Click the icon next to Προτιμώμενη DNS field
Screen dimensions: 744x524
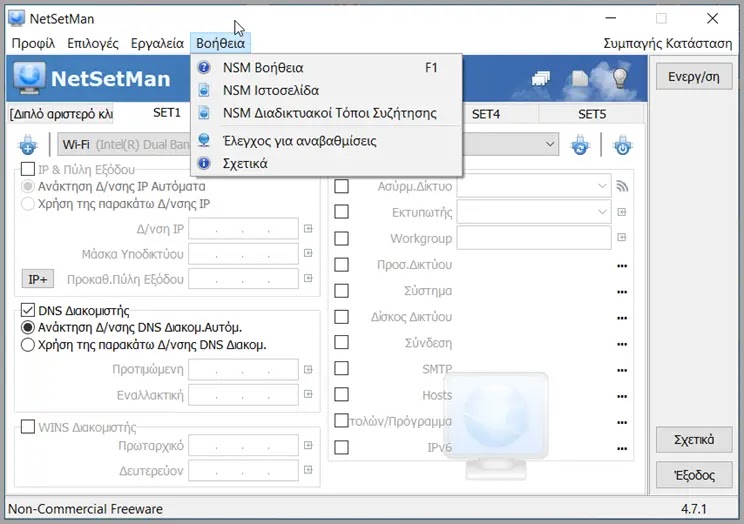(308, 369)
